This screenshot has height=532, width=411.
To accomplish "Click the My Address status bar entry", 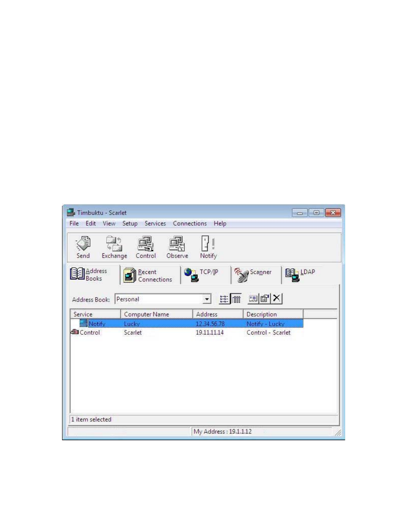I will pos(223,431).
